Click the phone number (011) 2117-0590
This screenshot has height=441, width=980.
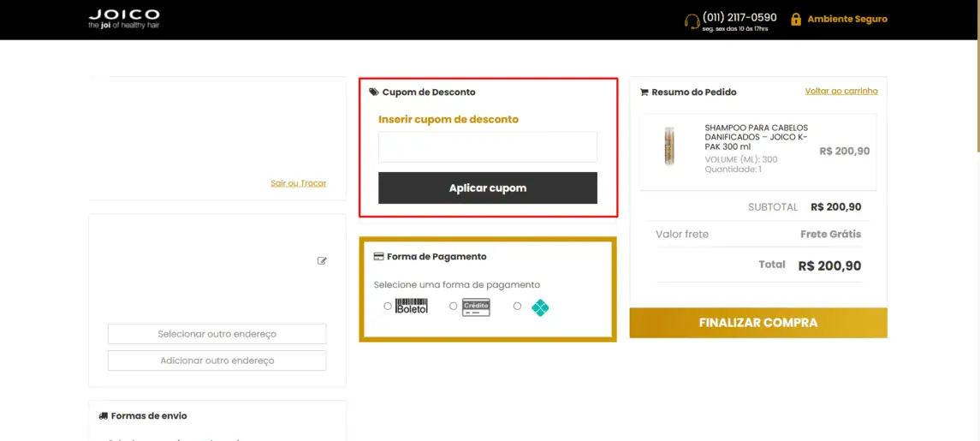click(x=739, y=17)
